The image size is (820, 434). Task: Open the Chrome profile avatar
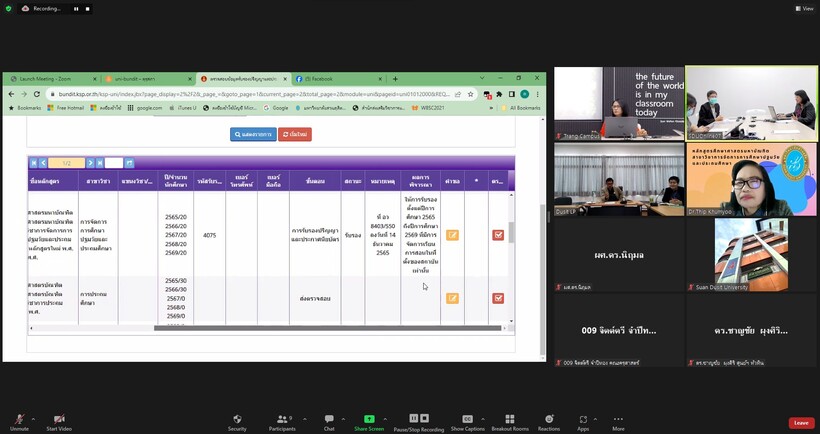pyautogui.click(x=525, y=94)
